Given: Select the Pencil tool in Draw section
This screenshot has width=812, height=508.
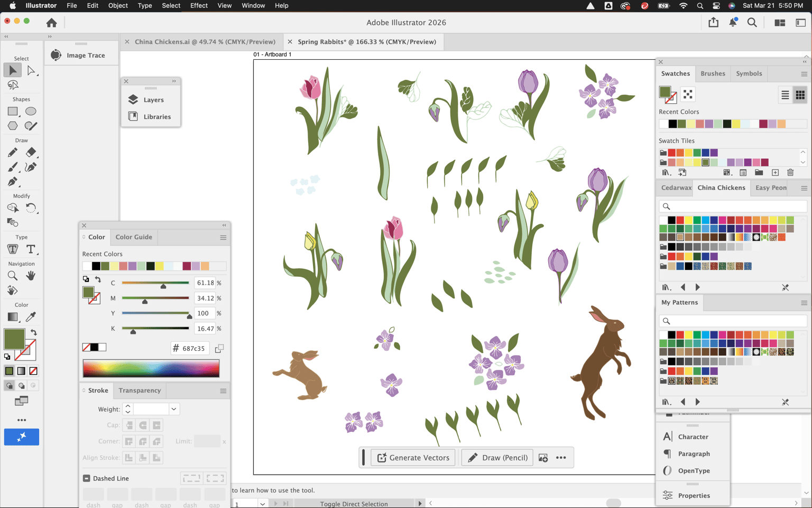Looking at the screenshot, I should 13,152.
